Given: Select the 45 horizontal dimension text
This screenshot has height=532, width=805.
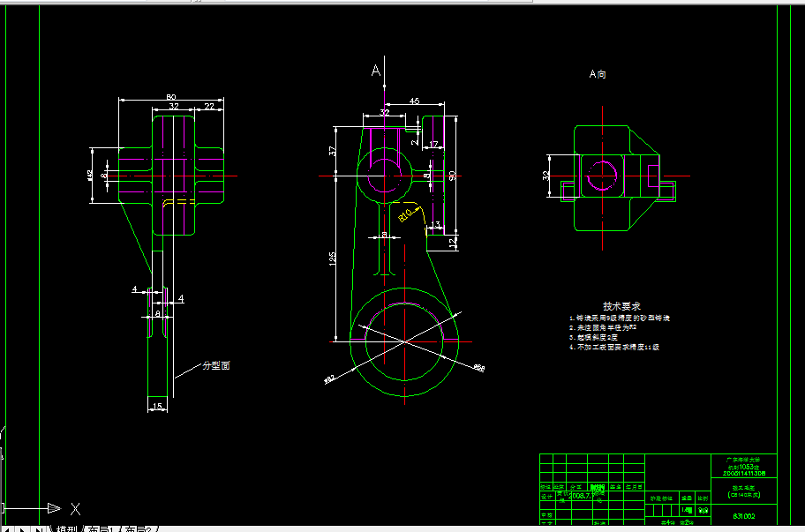Looking at the screenshot, I should 414,101.
